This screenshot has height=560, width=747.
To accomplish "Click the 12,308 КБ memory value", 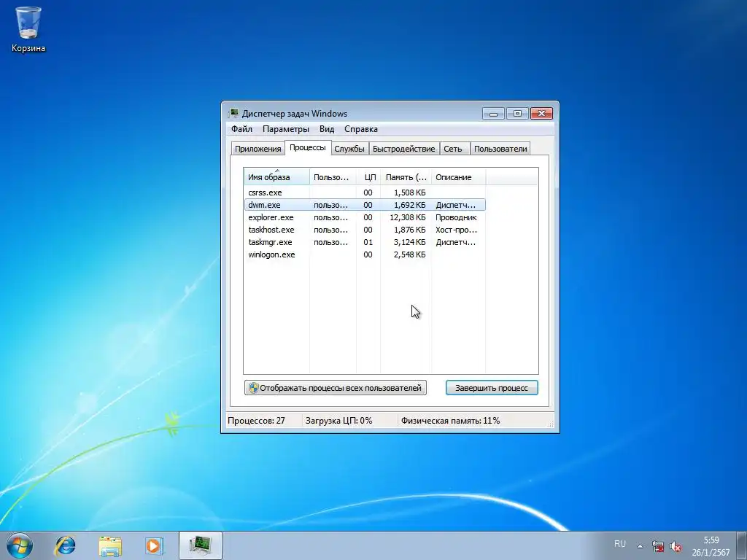I will coord(407,217).
